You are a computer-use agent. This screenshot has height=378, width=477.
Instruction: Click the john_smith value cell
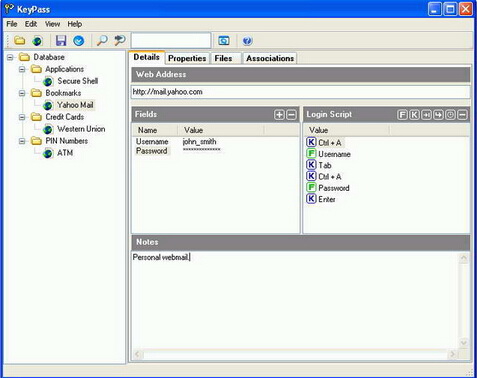pos(199,142)
